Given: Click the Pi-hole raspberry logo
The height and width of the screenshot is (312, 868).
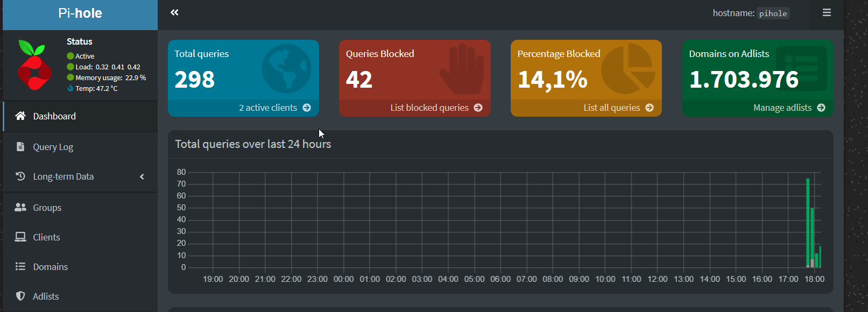Looking at the screenshot, I should tap(34, 65).
